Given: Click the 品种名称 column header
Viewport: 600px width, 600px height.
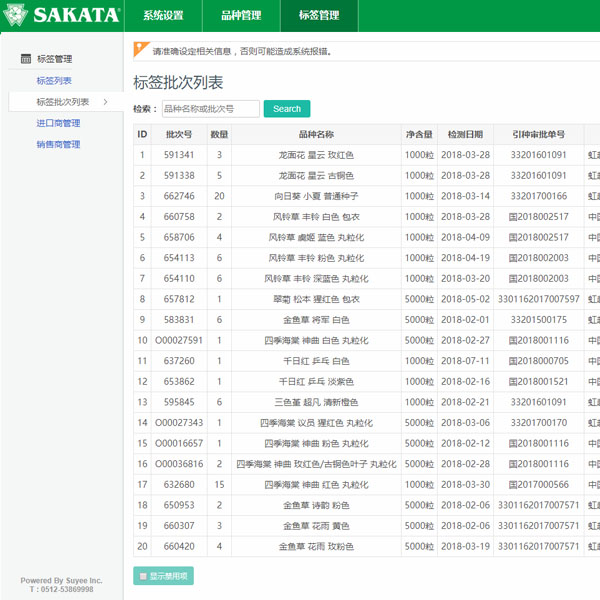Looking at the screenshot, I should point(316,134).
